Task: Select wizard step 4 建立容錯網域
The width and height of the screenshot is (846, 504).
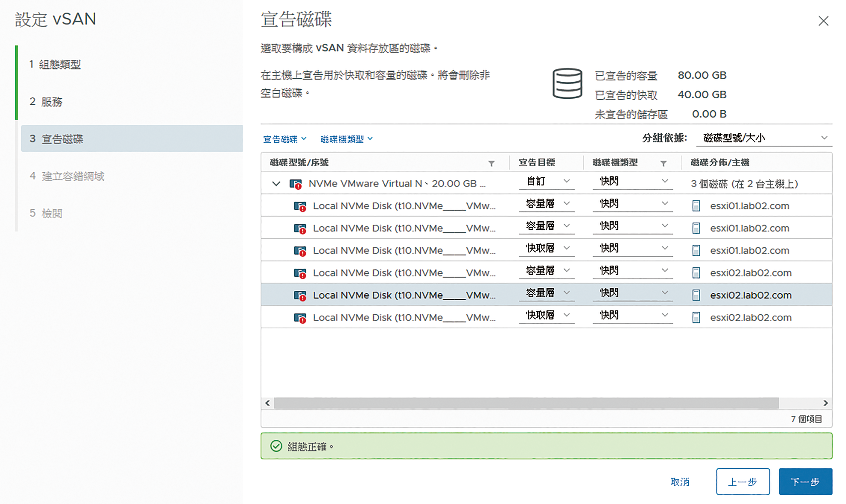Action: pos(66,176)
